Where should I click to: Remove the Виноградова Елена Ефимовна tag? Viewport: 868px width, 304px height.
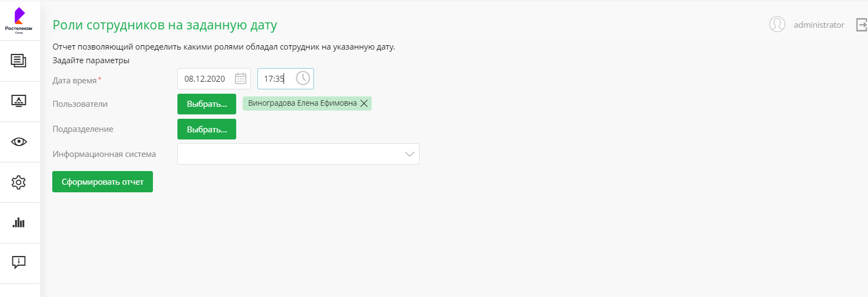(x=364, y=104)
